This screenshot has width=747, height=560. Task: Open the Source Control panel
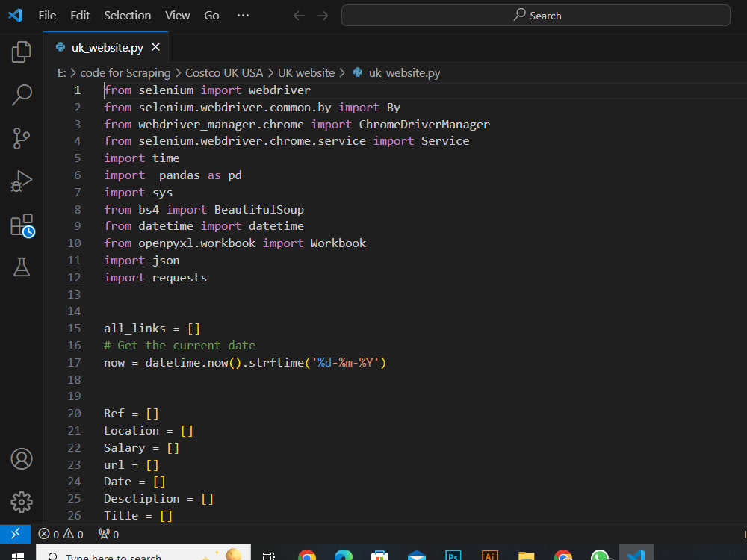[x=21, y=138]
